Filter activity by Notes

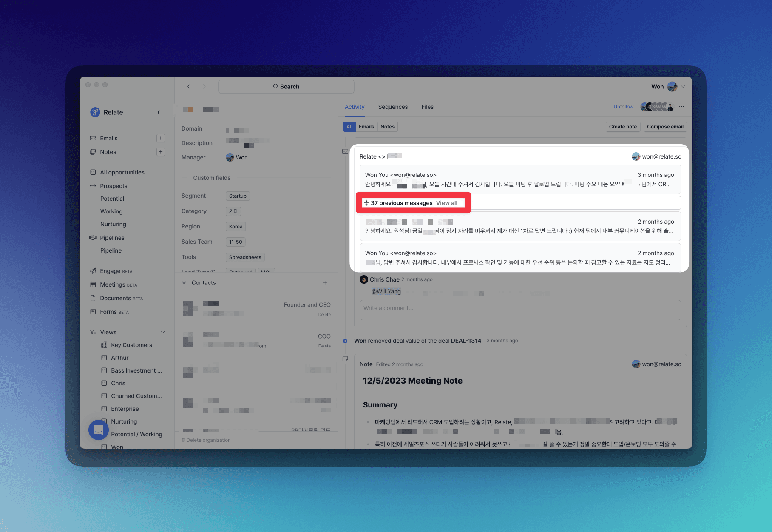(x=387, y=127)
